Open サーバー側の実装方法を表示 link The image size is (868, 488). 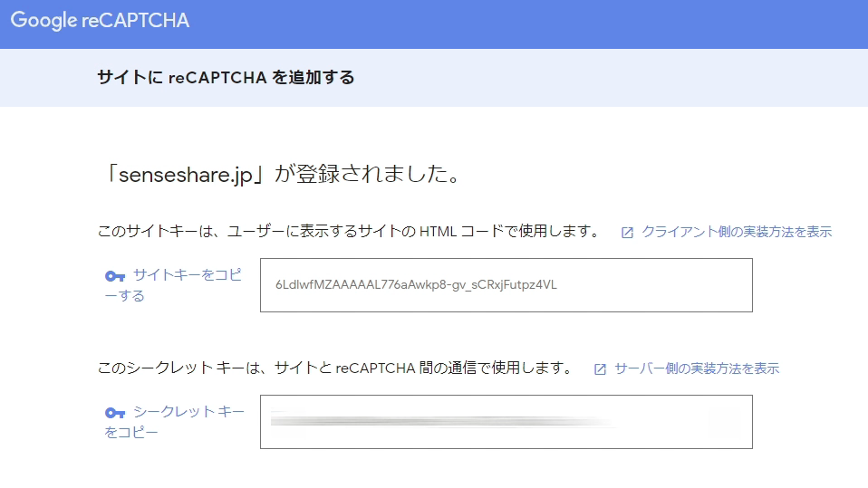697,368
